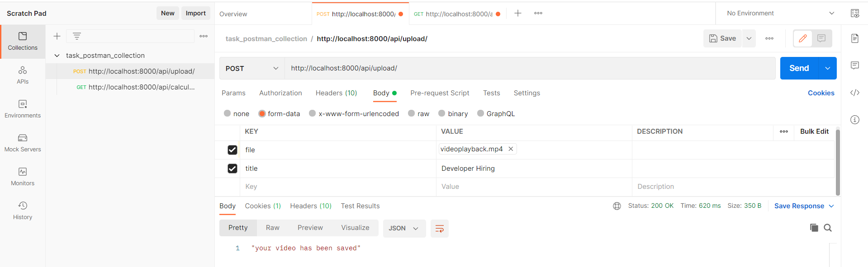The image size is (868, 267).
Task: Select the form-data body type radio
Action: (x=262, y=113)
